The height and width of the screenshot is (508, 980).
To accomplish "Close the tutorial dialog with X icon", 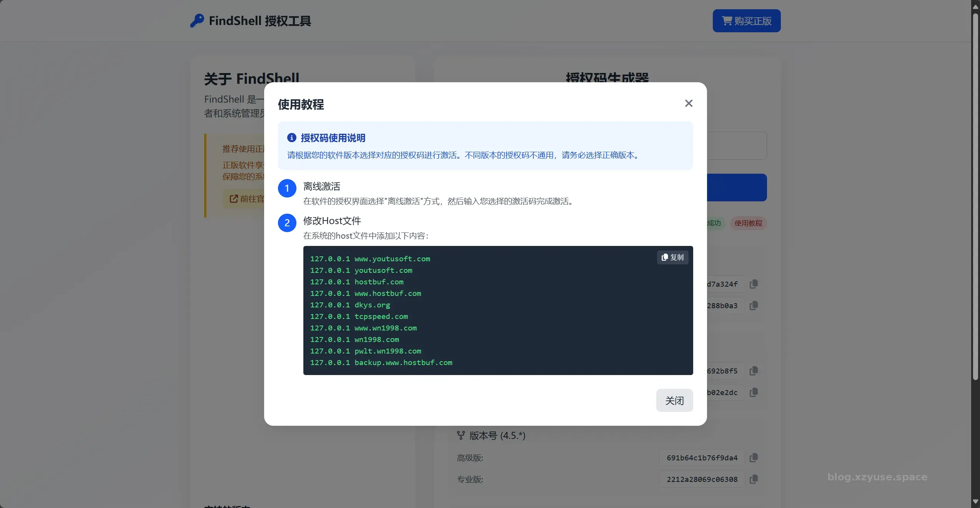I will [x=689, y=103].
